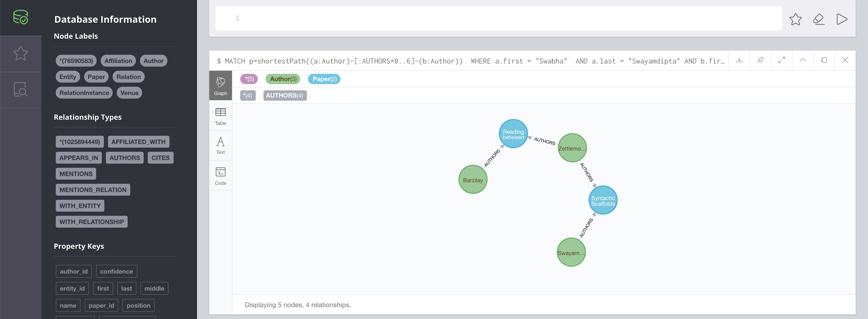Open the database information sidebar icon

21,17
